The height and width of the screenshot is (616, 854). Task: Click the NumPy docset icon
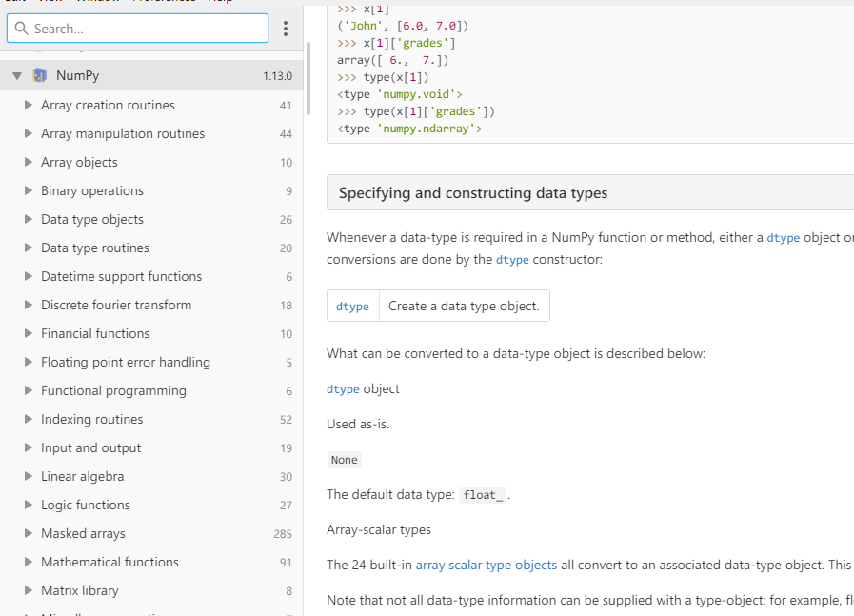click(40, 76)
